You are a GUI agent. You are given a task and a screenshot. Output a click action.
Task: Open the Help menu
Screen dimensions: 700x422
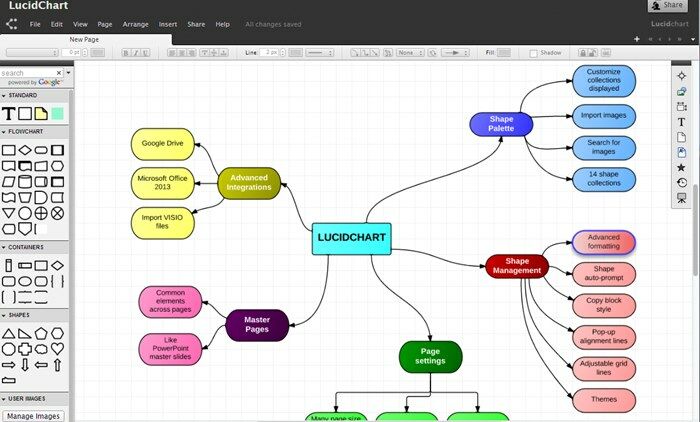pyautogui.click(x=222, y=25)
